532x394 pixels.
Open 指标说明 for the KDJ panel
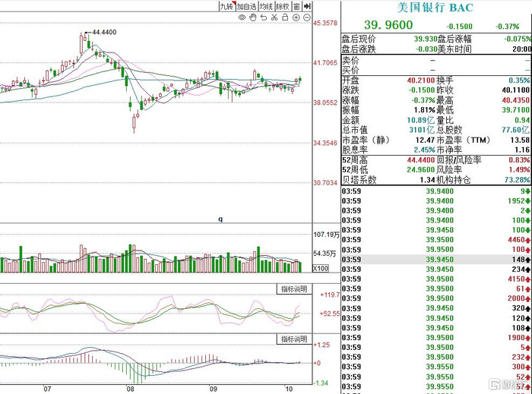[294, 289]
